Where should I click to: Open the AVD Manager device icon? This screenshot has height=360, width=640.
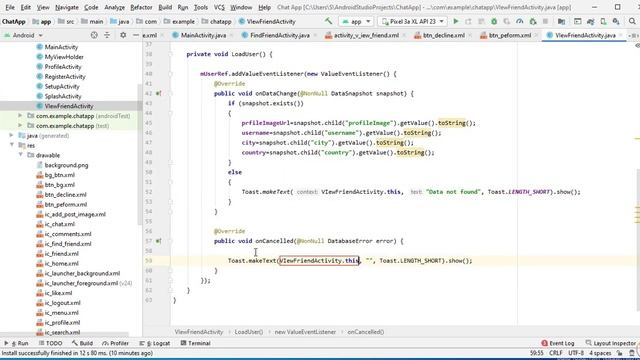point(603,21)
